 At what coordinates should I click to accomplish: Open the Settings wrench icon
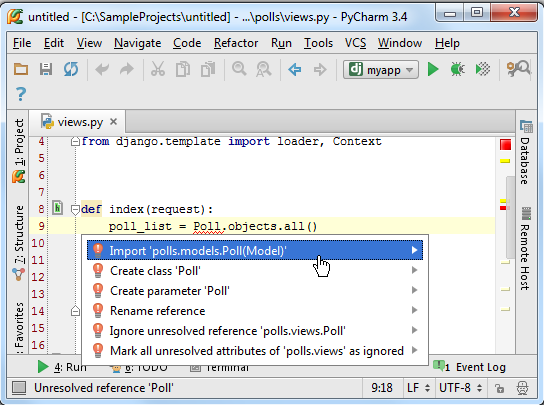click(518, 69)
